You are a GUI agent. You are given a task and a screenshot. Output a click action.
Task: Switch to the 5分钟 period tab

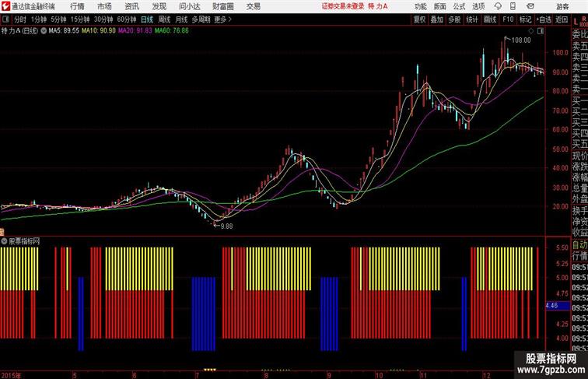click(x=58, y=19)
